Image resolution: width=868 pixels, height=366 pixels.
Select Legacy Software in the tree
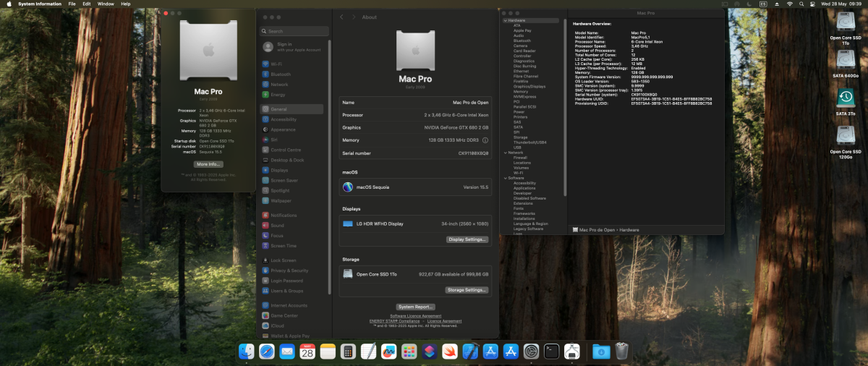coord(528,229)
